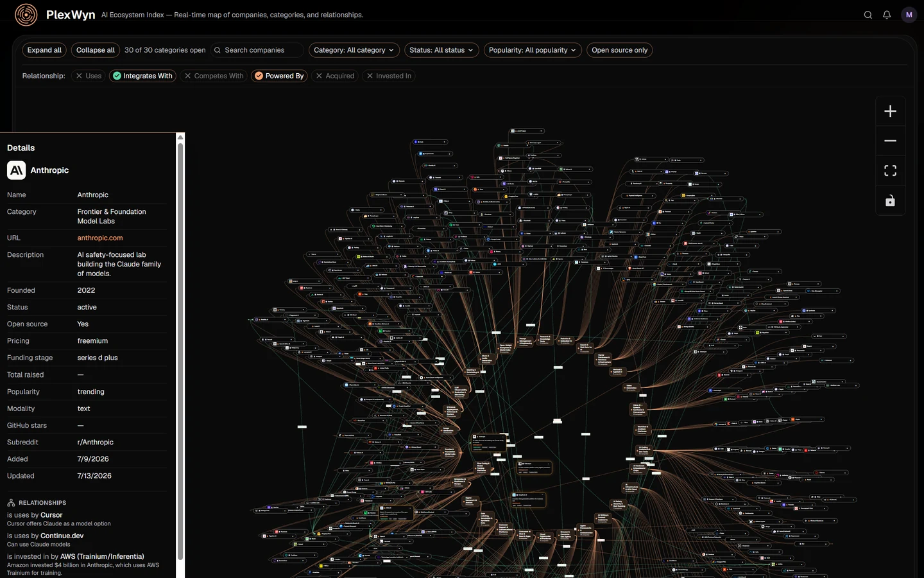Disable the Powered By relationship filter
Image resolution: width=924 pixels, height=578 pixels.
coord(279,76)
